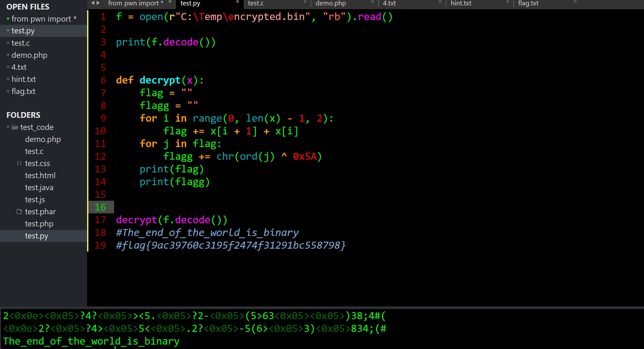Select the 'from pwn import *' tab
The height and width of the screenshot is (349, 644).
tap(136, 3)
